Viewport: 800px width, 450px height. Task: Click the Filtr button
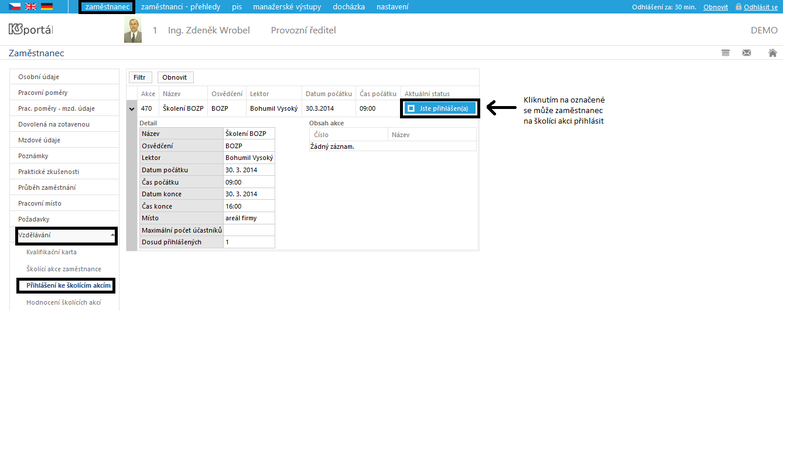click(140, 77)
